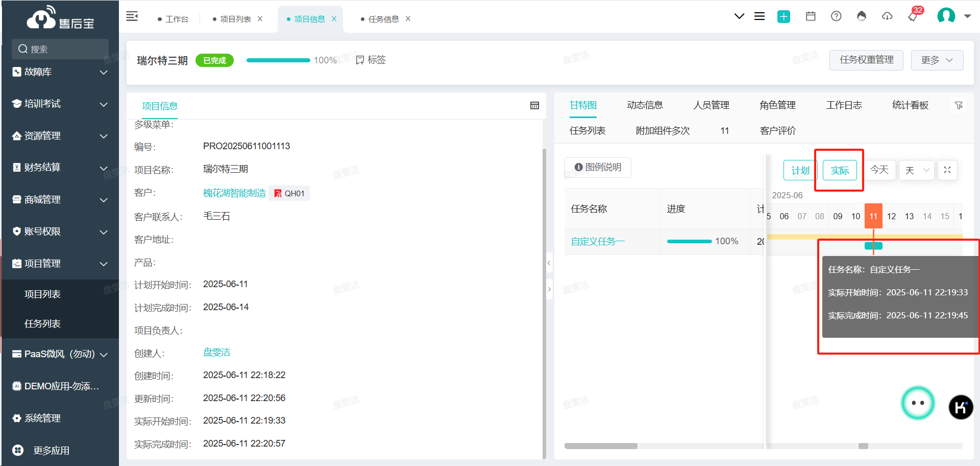The height and width of the screenshot is (466, 980).
Task: Click the teal actual Gantt bar
Action: 873,246
